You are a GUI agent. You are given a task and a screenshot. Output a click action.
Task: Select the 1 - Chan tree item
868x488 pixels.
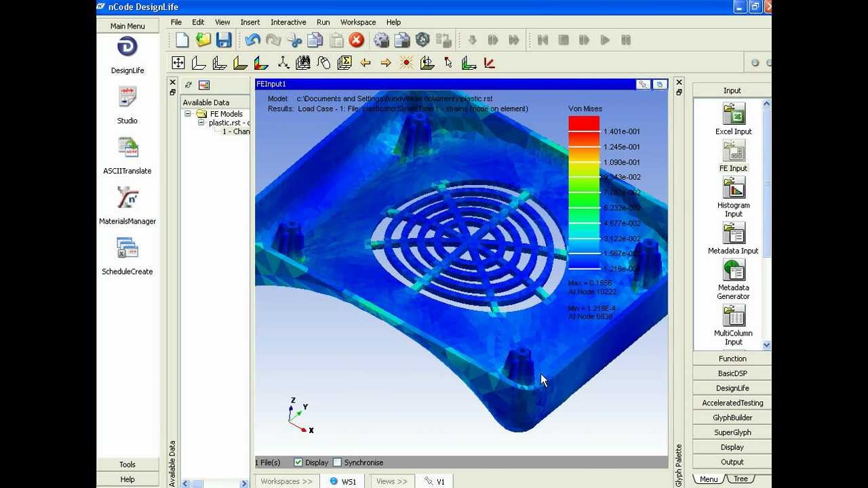coord(236,131)
